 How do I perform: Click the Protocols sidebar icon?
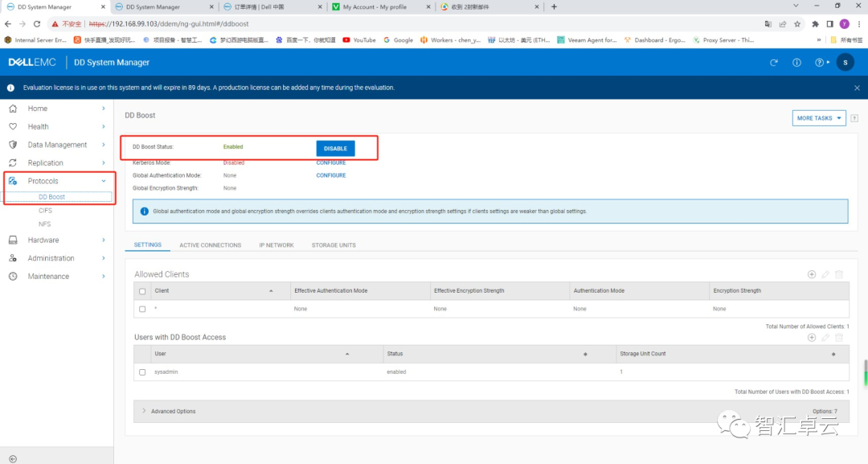(13, 181)
